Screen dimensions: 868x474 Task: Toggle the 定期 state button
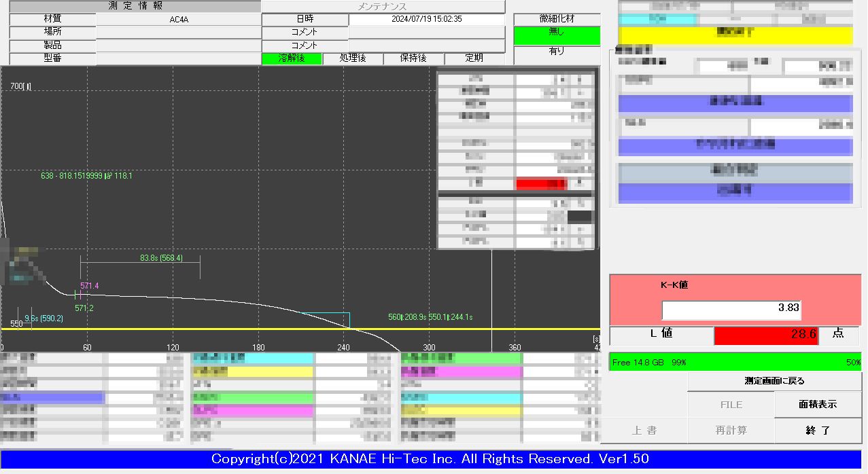pos(474,58)
